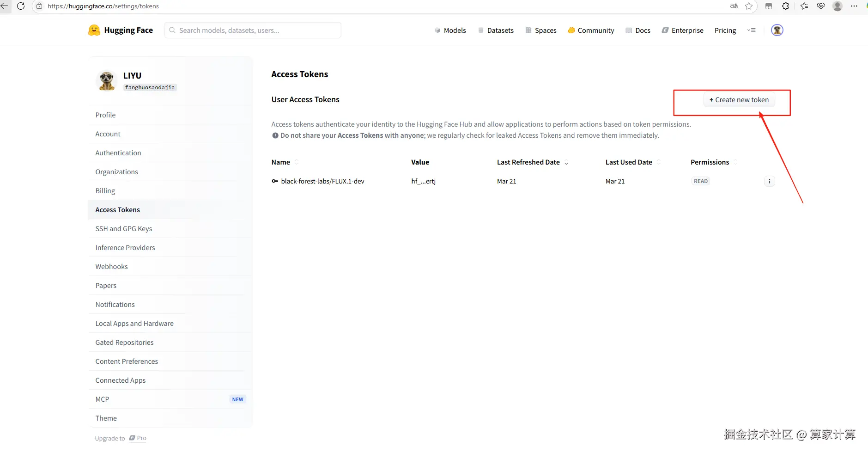
Task: Focus the search models, datasets, users field
Action: click(253, 30)
